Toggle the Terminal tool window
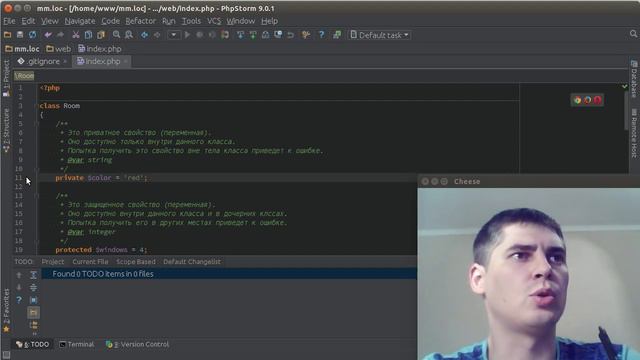 pyautogui.click(x=76, y=344)
